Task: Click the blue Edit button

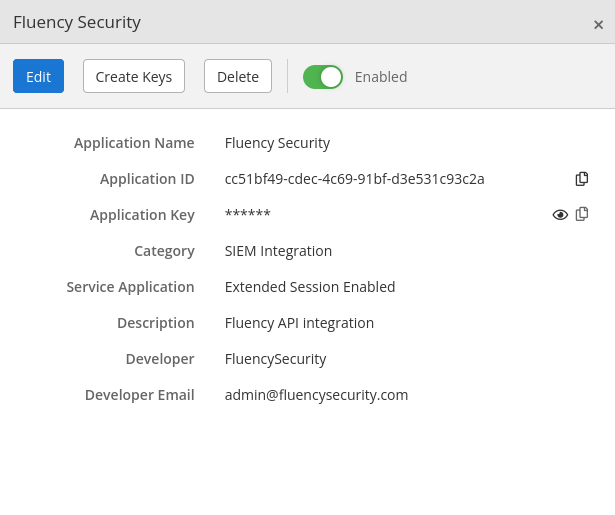Action: pos(38,76)
